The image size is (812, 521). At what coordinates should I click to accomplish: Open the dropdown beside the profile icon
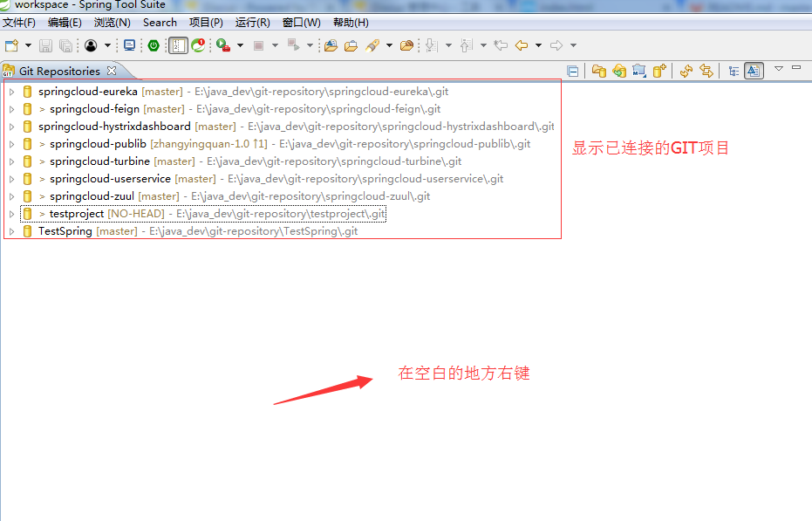point(107,45)
